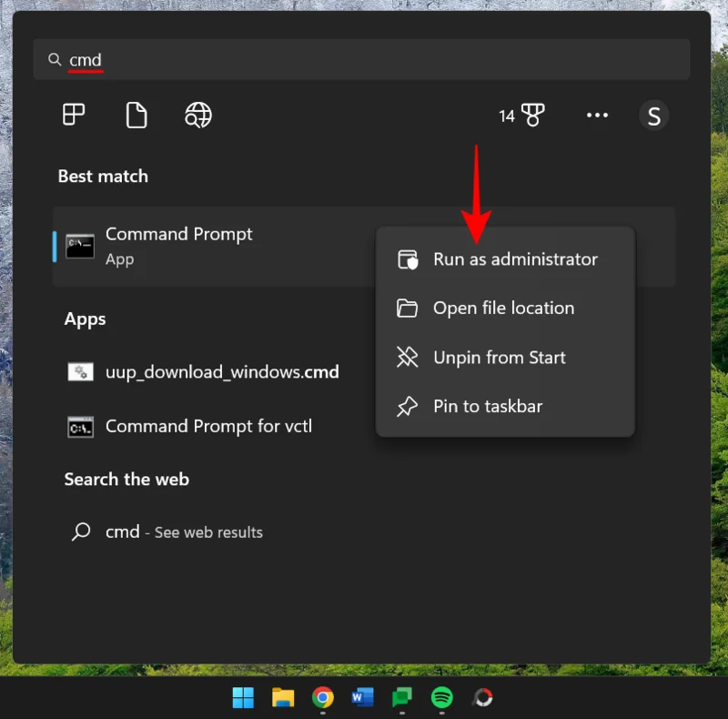This screenshot has width=728, height=719.
Task: Launch Google Chrome from the taskbar
Action: pyautogui.click(x=321, y=698)
